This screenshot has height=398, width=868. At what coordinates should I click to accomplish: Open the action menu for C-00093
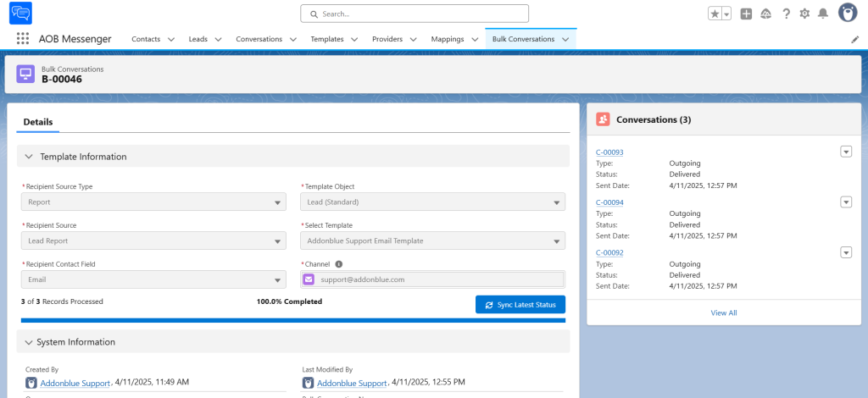pos(845,152)
